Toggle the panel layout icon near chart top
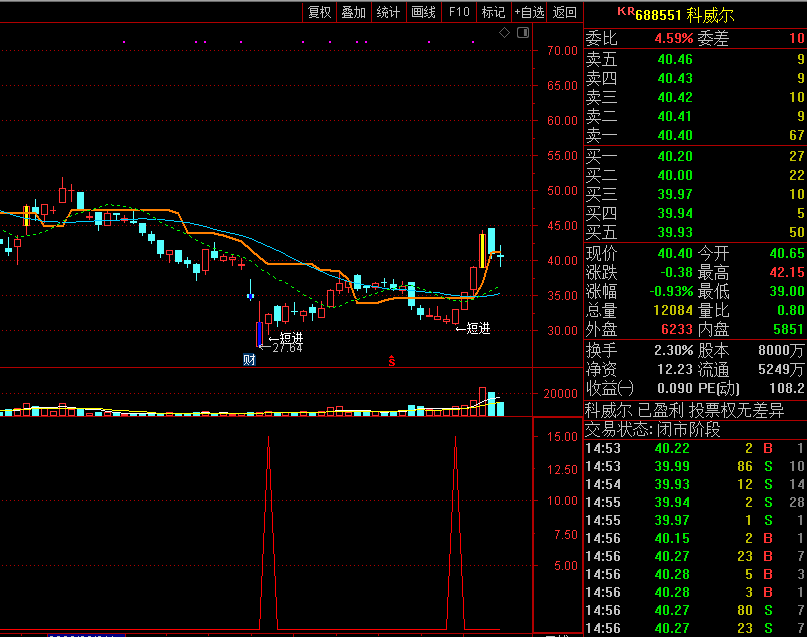The height and width of the screenshot is (637, 807). tap(523, 33)
